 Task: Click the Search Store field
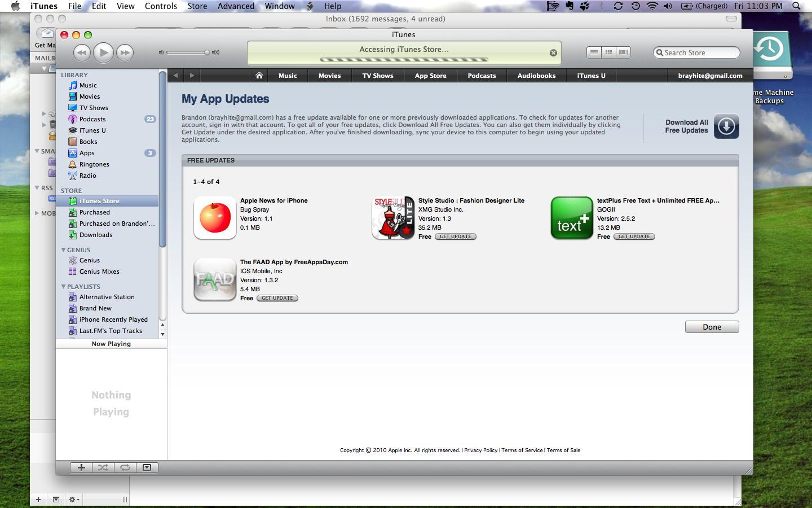coord(696,52)
